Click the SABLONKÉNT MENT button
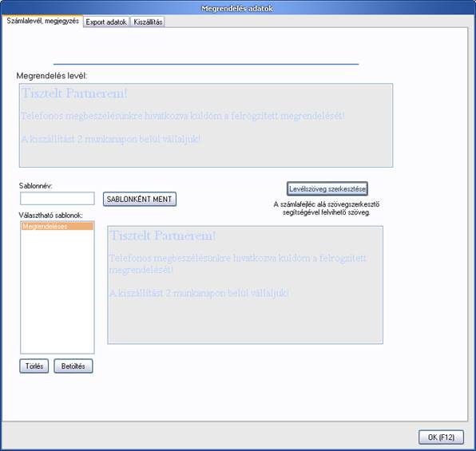476x451 pixels. pos(140,199)
